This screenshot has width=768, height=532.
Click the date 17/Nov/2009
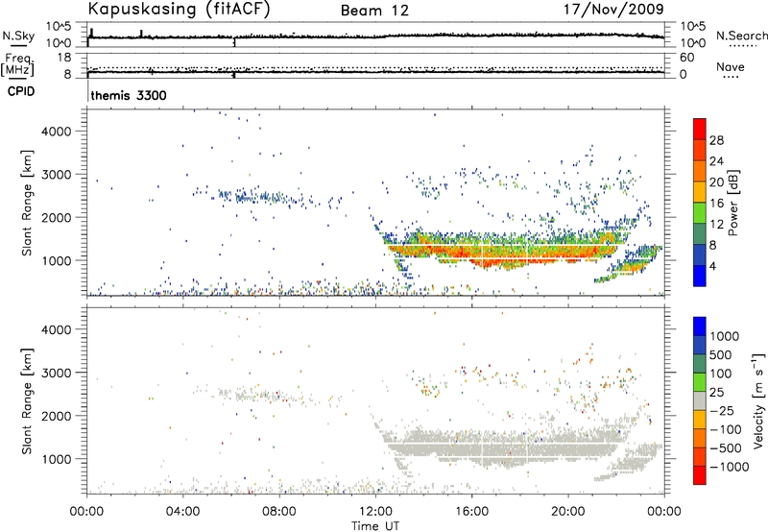pyautogui.click(x=613, y=9)
